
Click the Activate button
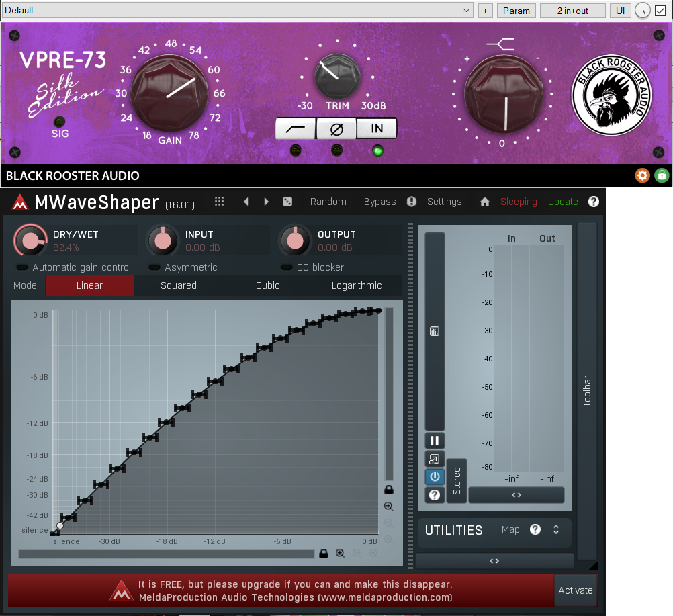(x=575, y=590)
